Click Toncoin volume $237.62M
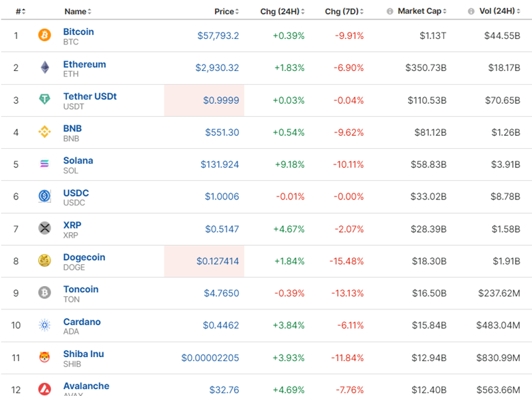This screenshot has height=396, width=532. 499,293
